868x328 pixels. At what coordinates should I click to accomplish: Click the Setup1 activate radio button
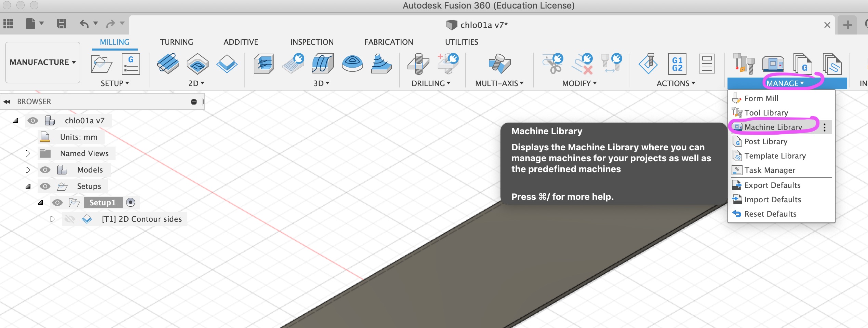click(131, 203)
